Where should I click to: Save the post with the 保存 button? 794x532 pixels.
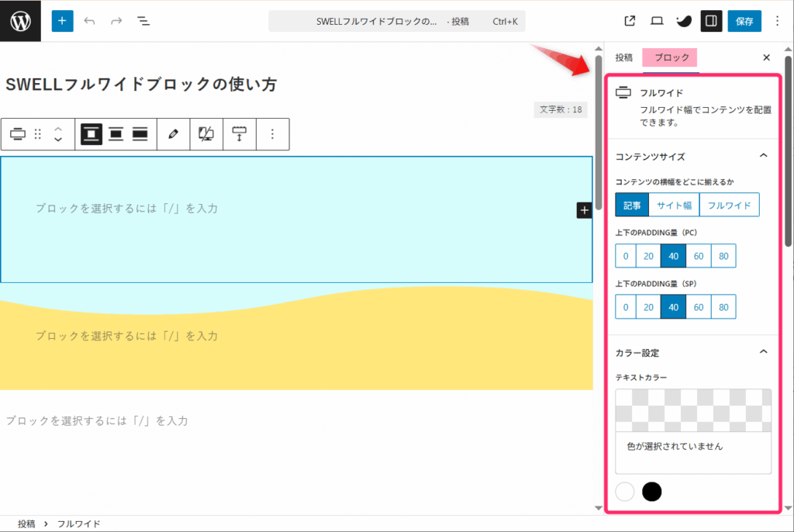coord(744,21)
